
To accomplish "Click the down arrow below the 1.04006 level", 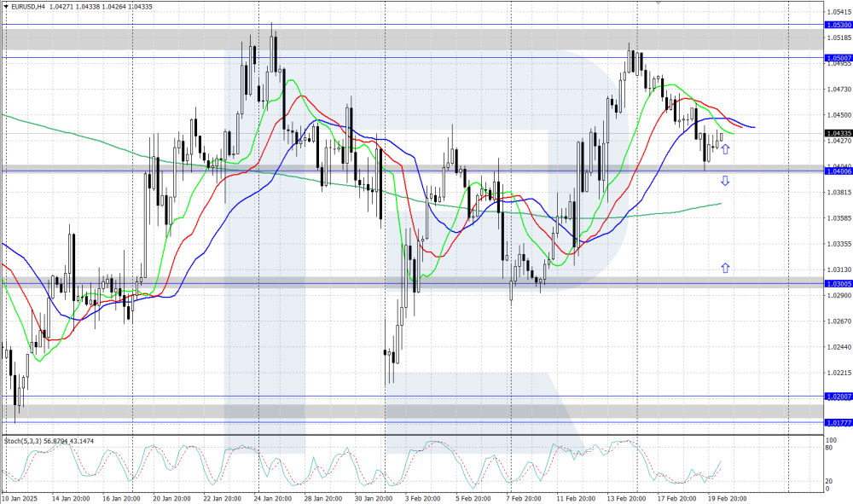I will tap(725, 181).
